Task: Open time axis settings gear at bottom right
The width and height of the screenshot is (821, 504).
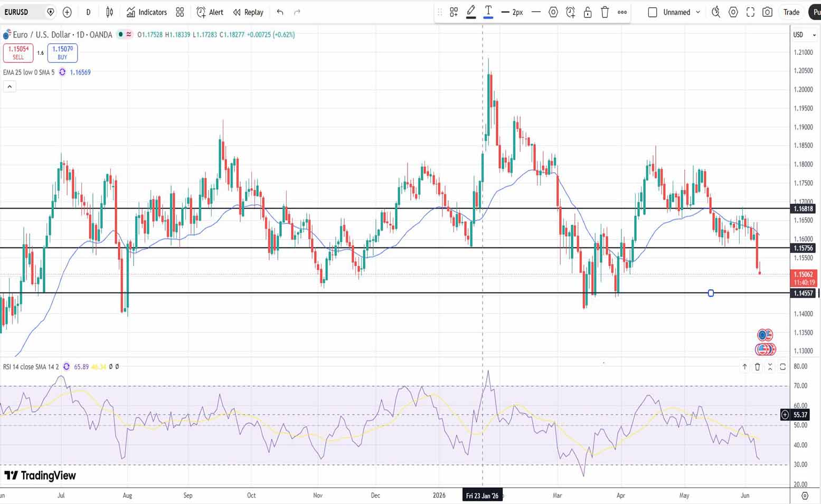Action: click(x=805, y=496)
